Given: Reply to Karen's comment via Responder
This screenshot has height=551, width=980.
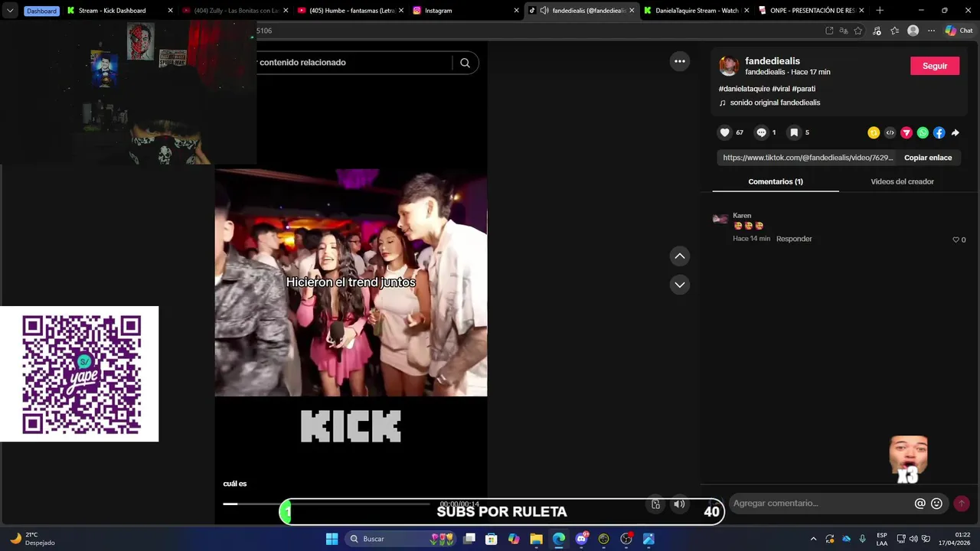Looking at the screenshot, I should (x=794, y=239).
